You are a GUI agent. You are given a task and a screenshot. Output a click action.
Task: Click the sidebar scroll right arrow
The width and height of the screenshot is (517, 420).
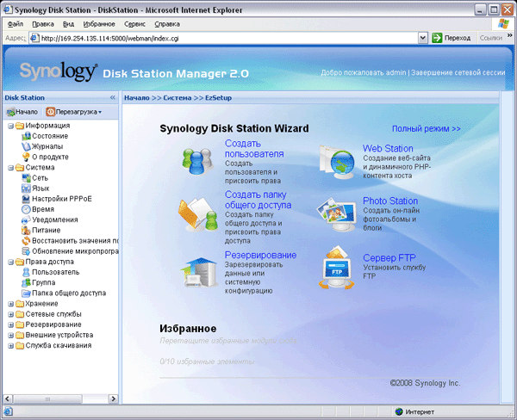point(113,399)
